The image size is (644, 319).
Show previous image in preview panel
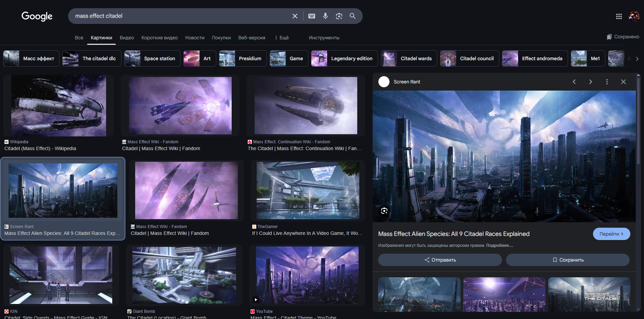point(574,82)
